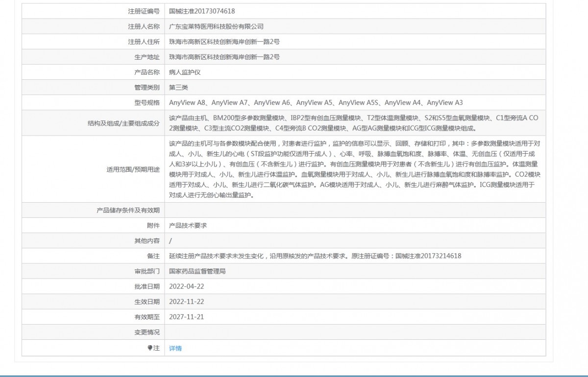
Task: Click the 适用范围/预期用途 label
Action: coord(133,169)
